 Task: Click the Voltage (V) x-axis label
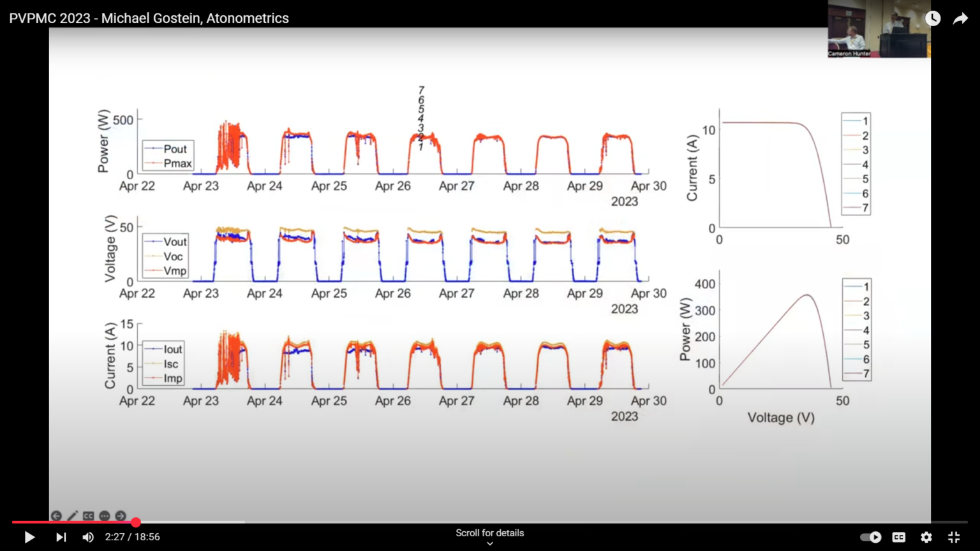[x=781, y=418]
